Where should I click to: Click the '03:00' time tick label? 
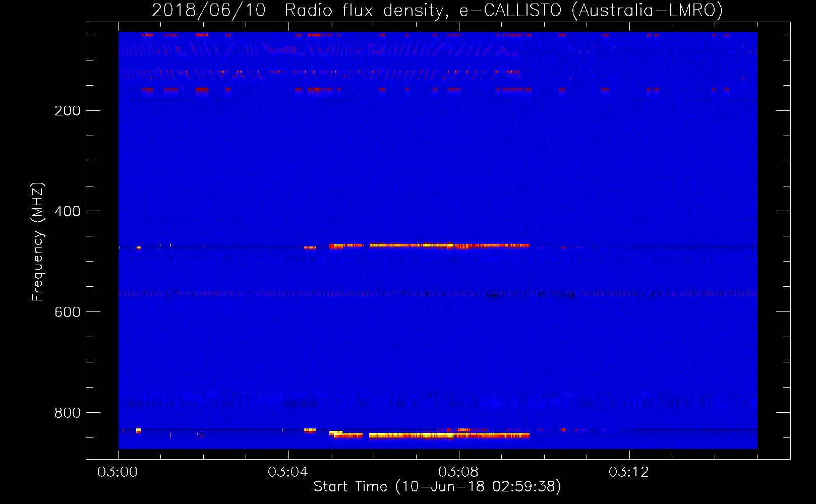coord(118,472)
